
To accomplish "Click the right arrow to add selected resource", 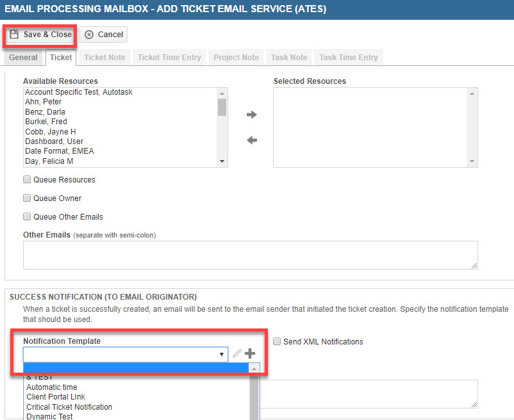I will (251, 115).
